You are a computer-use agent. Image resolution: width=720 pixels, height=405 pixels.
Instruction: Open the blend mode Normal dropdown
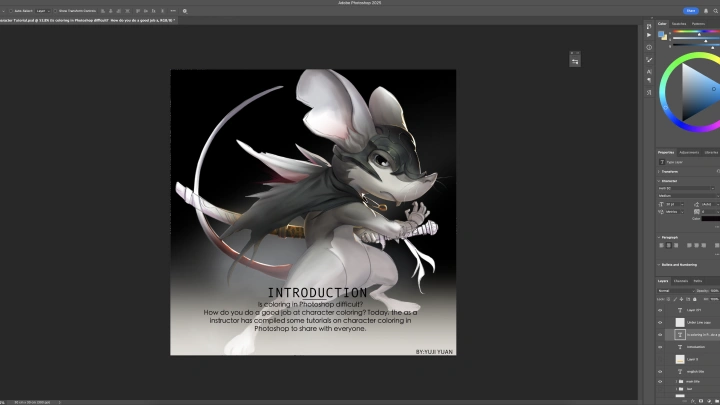pos(676,291)
